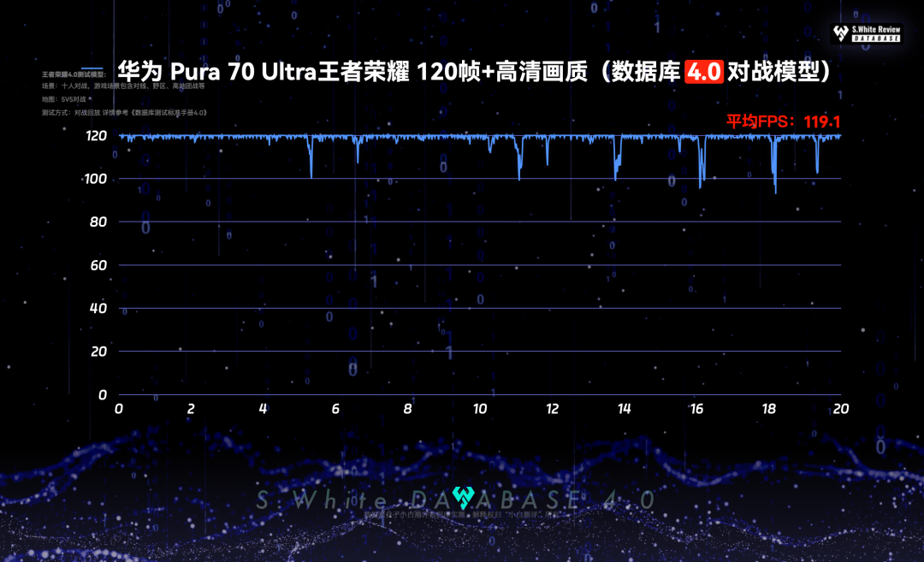Click the FPS dip to 100 near minute 11

(519, 159)
